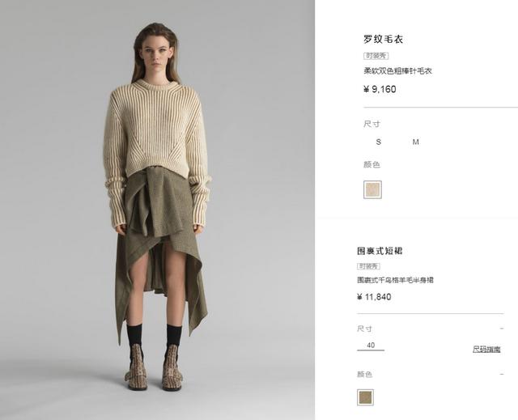Open the 罗纹毛衣 product title
The height and width of the screenshot is (420, 518).
(383, 40)
